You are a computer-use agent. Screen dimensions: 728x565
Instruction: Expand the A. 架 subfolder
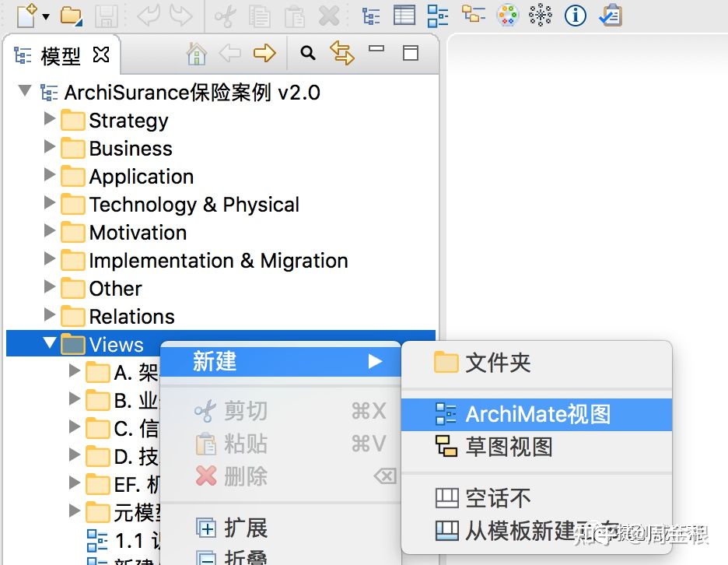point(75,370)
